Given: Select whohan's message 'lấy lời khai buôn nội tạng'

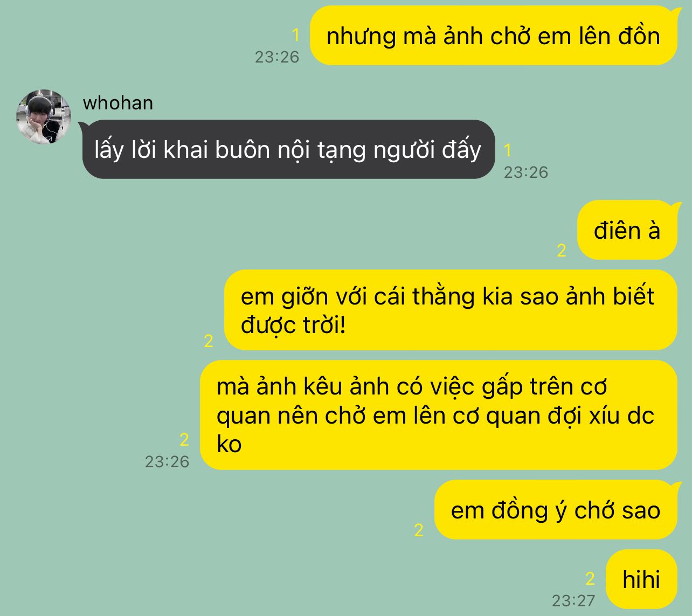Looking at the screenshot, I should point(288,149).
